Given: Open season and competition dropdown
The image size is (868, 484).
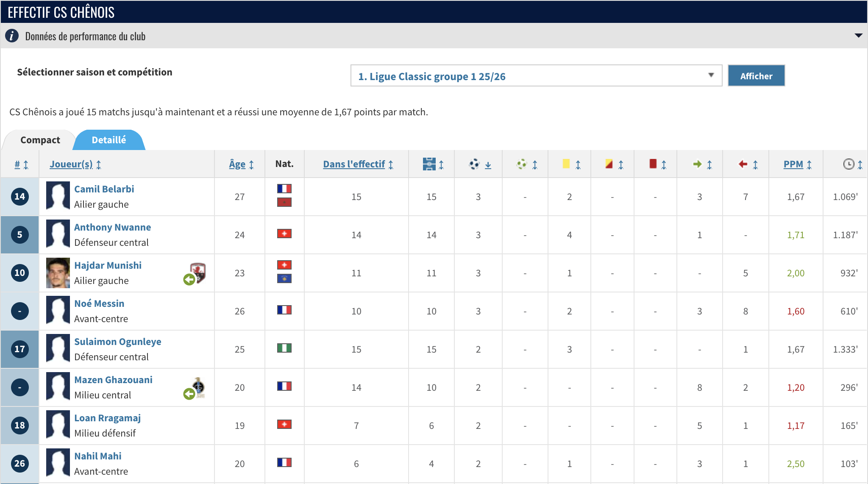Looking at the screenshot, I should pos(536,76).
